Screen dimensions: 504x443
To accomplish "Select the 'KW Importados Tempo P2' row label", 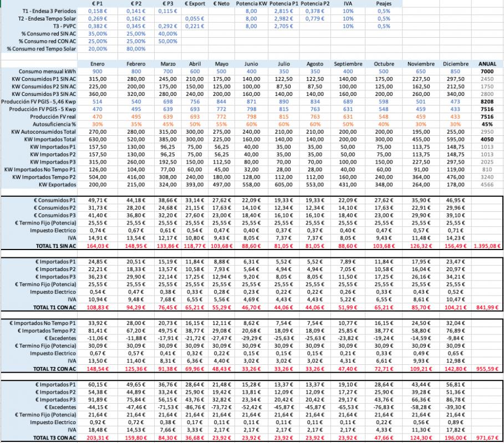I will (44, 177).
